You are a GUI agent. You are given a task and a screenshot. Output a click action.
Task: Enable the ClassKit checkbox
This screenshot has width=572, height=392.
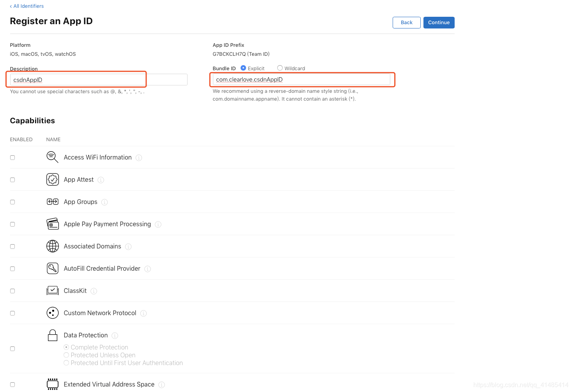pos(12,291)
